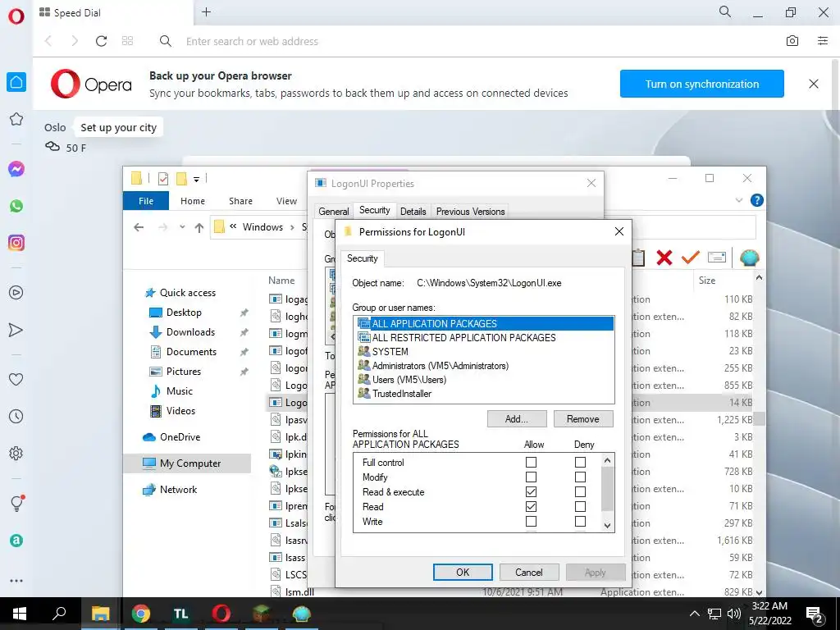The image size is (840, 630).
Task: Open Chrome from the taskbar
Action: (141, 614)
